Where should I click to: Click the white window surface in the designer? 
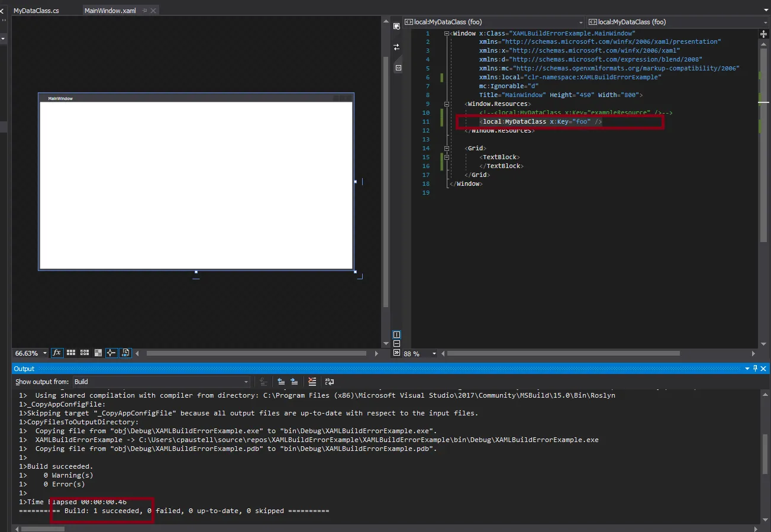[196, 185]
